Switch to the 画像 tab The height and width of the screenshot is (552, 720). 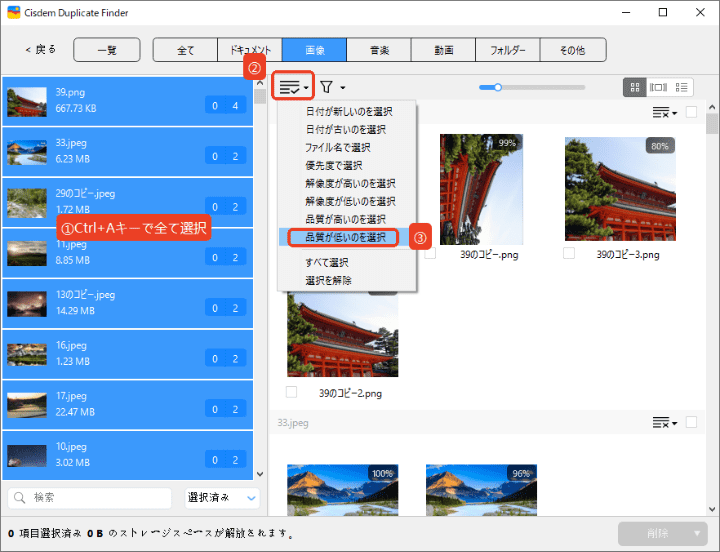[315, 50]
